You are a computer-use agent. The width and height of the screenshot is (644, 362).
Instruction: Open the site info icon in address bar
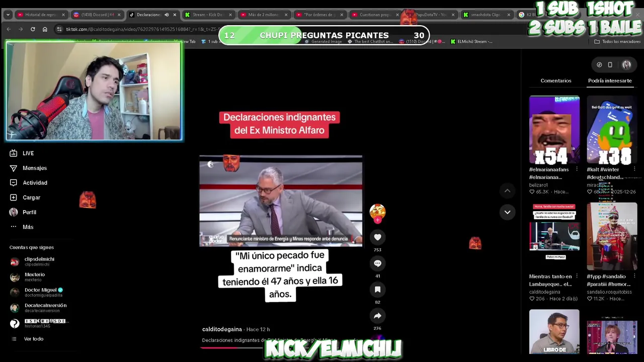(59, 29)
